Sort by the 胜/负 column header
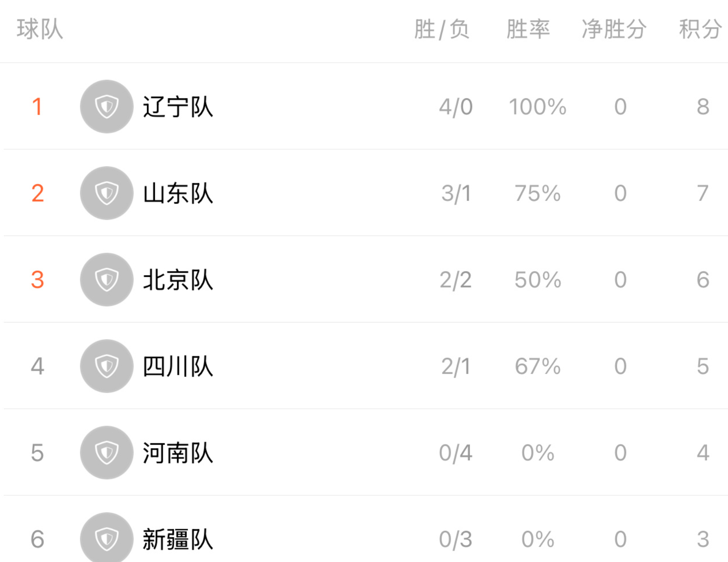Viewport: 728px width, 562px height. (442, 29)
